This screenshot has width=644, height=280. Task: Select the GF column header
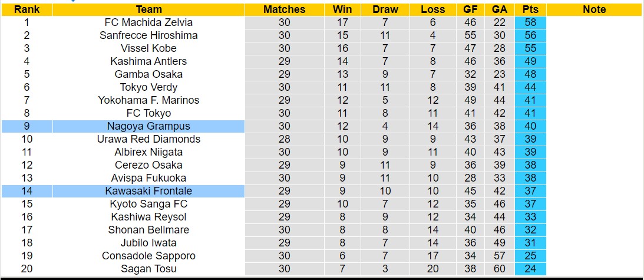[x=470, y=9]
